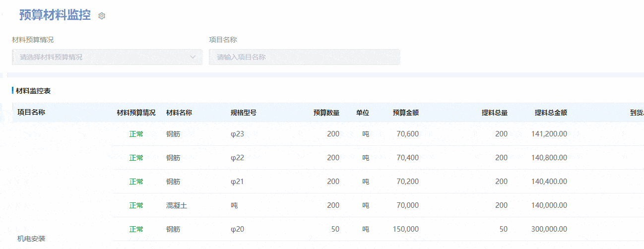
Task: Click the 提料总量 column header
Action: coord(494,113)
